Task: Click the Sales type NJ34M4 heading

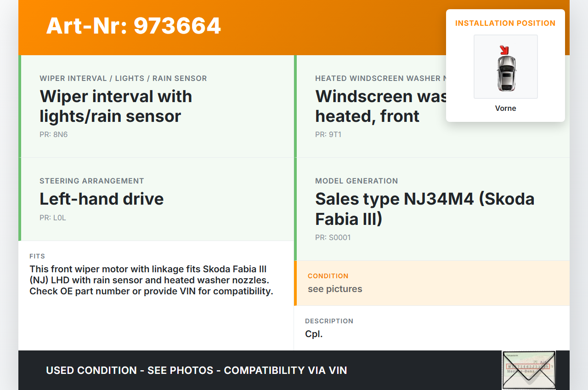Action: (424, 208)
